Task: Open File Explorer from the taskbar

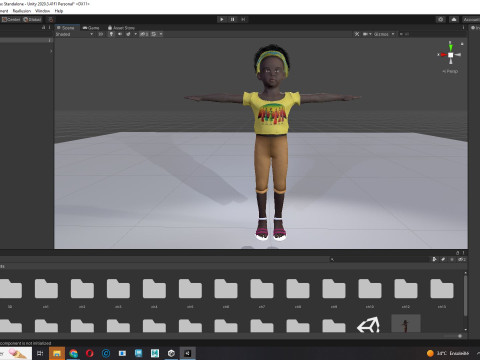Action: [57, 353]
